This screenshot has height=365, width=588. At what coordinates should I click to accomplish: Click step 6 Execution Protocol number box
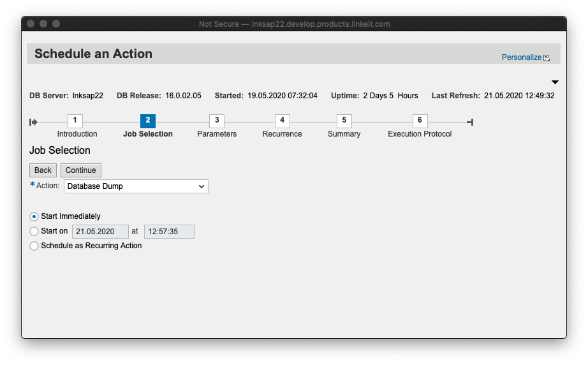(420, 121)
